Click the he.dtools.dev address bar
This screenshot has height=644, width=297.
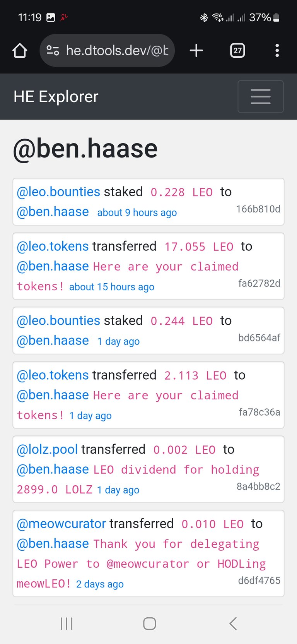(107, 50)
